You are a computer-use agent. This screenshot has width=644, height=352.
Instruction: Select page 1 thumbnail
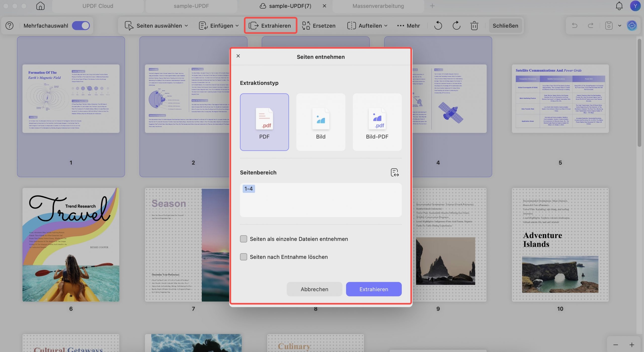click(71, 99)
